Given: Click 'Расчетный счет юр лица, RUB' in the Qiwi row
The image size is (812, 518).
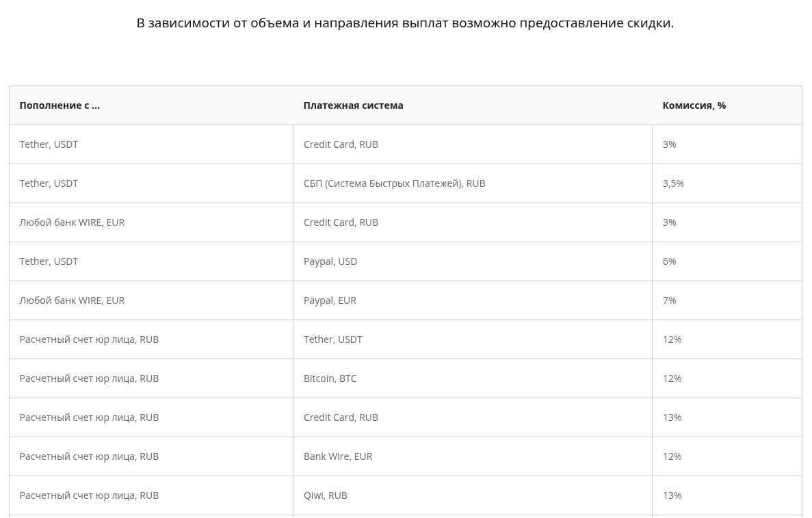Looking at the screenshot, I should 89,495.
